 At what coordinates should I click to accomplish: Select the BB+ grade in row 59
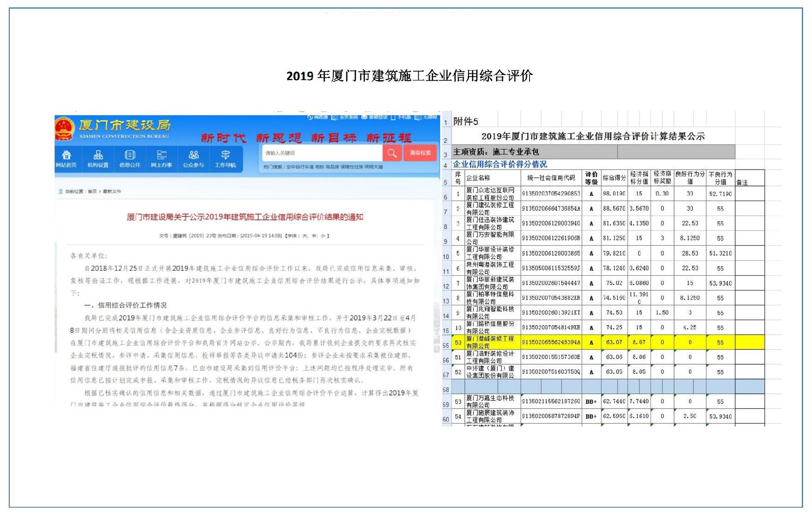pos(591,402)
